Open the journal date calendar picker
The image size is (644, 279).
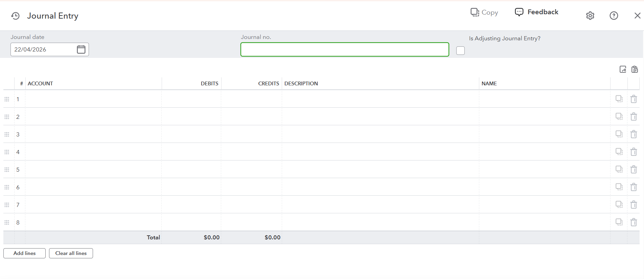pyautogui.click(x=81, y=49)
